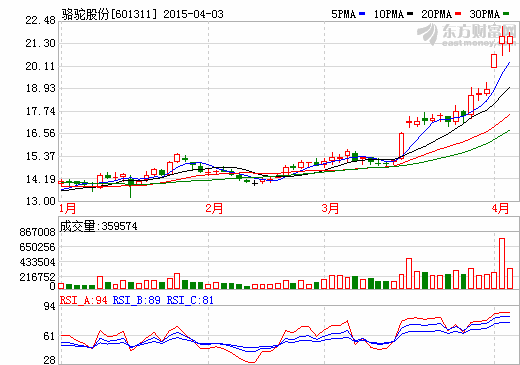Click the 18.93 price axis label
Viewport: 520px width, 365px height.
coord(40,88)
